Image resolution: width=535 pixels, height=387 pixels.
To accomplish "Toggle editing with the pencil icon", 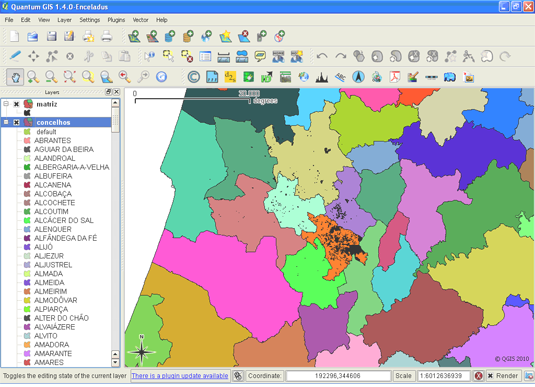I will (x=15, y=56).
